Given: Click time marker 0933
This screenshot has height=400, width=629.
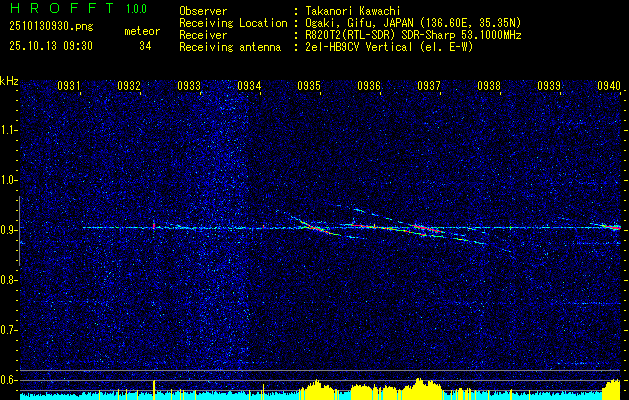Looking at the screenshot, I should [x=189, y=86].
